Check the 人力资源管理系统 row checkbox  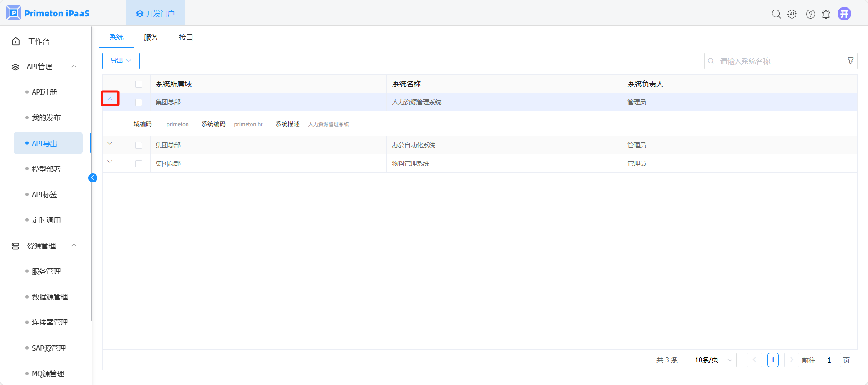tap(139, 102)
